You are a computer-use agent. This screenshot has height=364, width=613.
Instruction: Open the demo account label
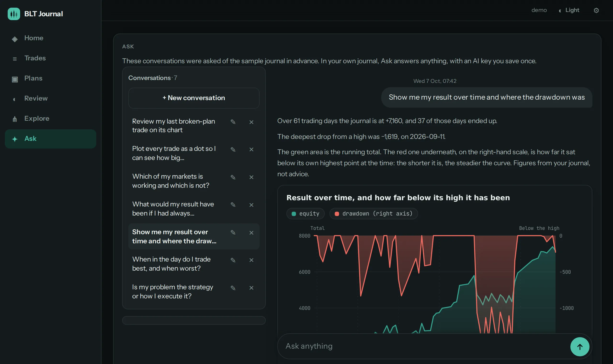[539, 10]
